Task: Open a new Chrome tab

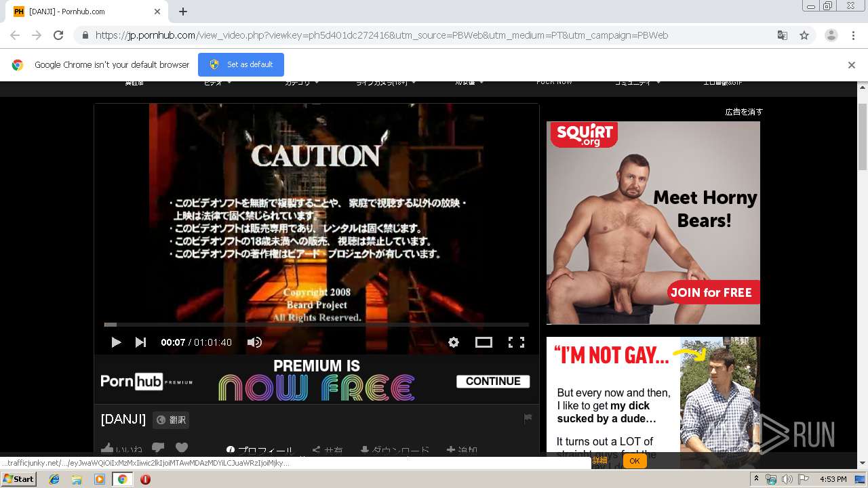Action: tap(183, 12)
